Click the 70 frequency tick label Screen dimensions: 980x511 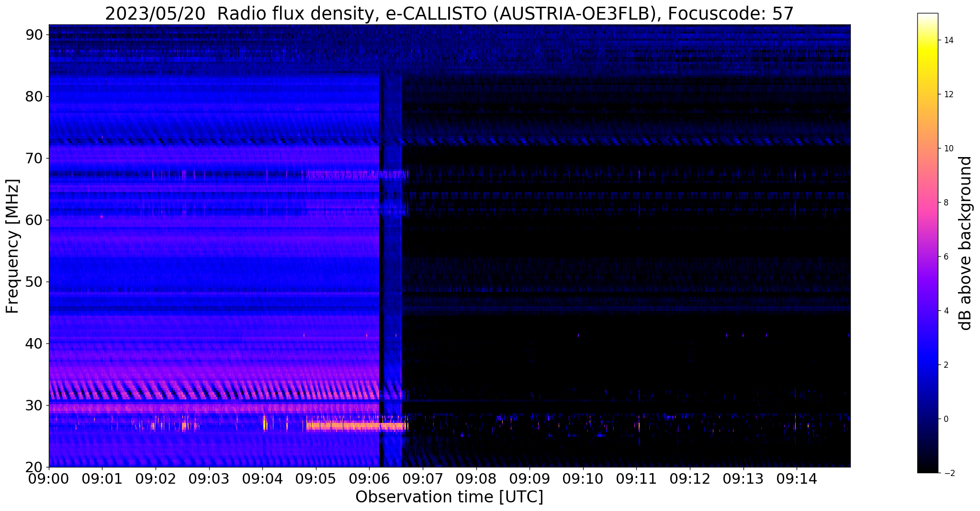(34, 158)
